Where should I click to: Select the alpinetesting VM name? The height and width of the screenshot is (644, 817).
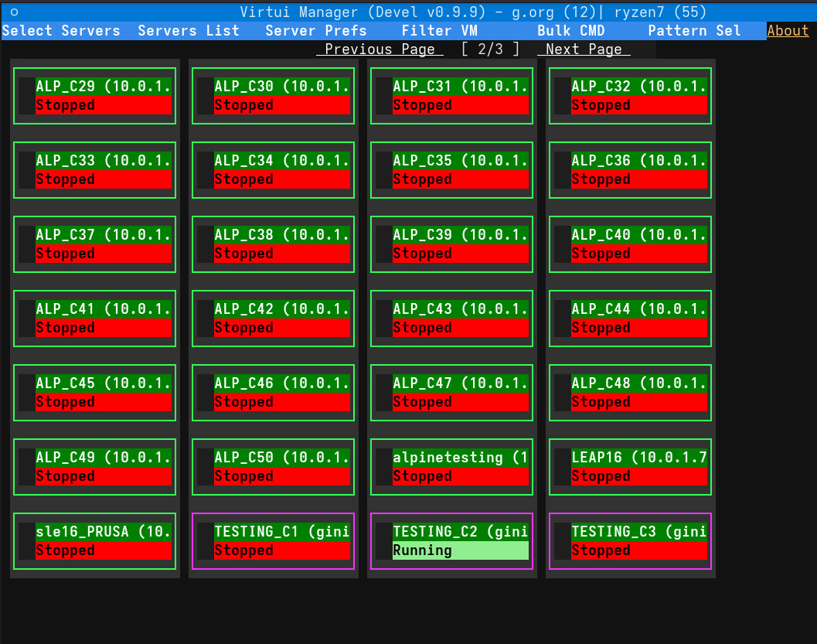[461, 458]
